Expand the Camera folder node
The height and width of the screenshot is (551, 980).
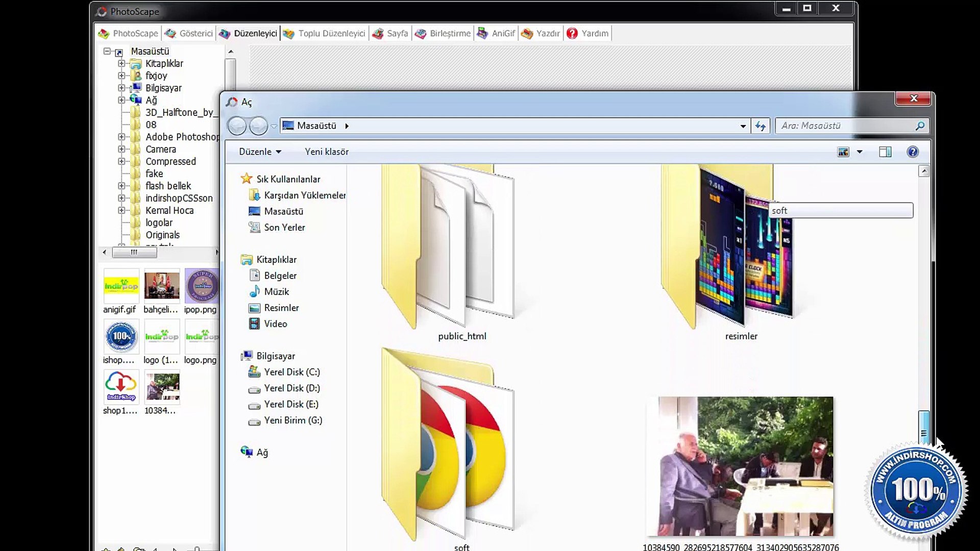[x=121, y=149]
